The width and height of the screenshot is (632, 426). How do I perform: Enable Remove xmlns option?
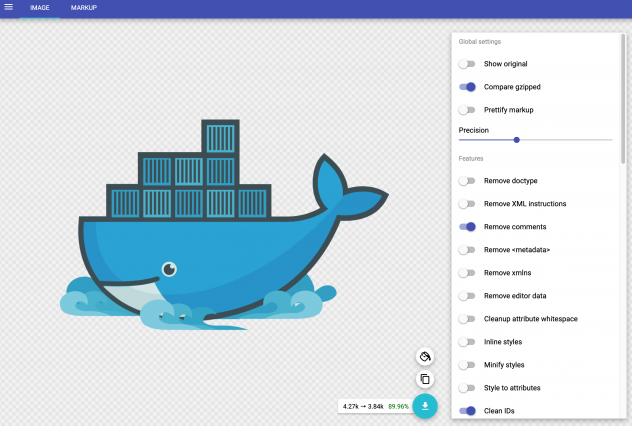[x=467, y=273]
